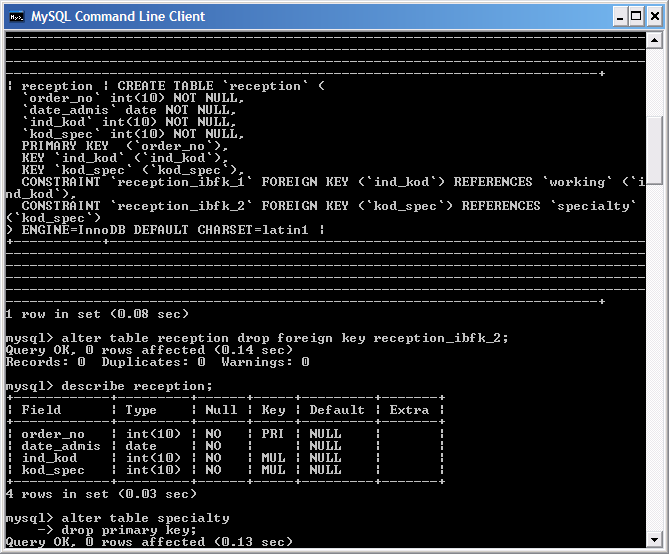Click the 'Key' column header
This screenshot has height=554, width=669.
coord(273,410)
